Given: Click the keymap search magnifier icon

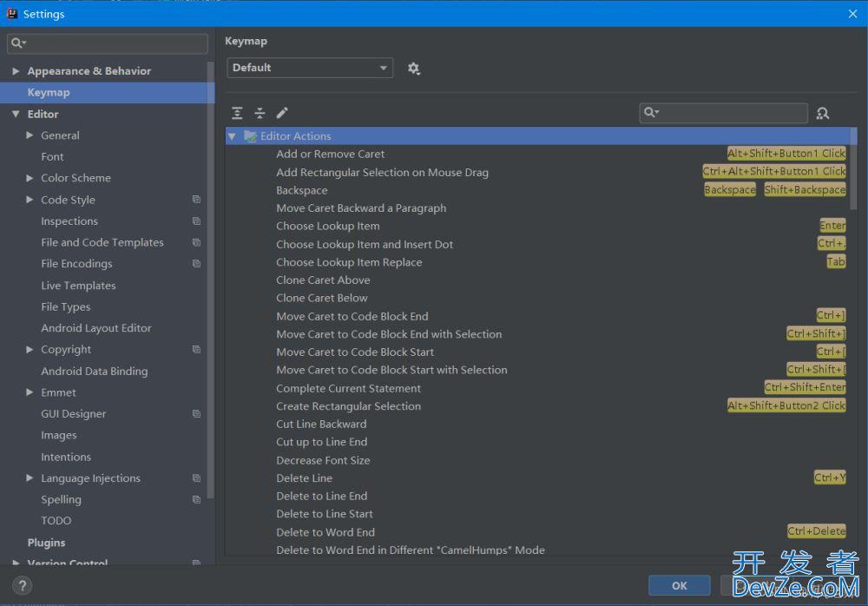Looking at the screenshot, I should 651,113.
